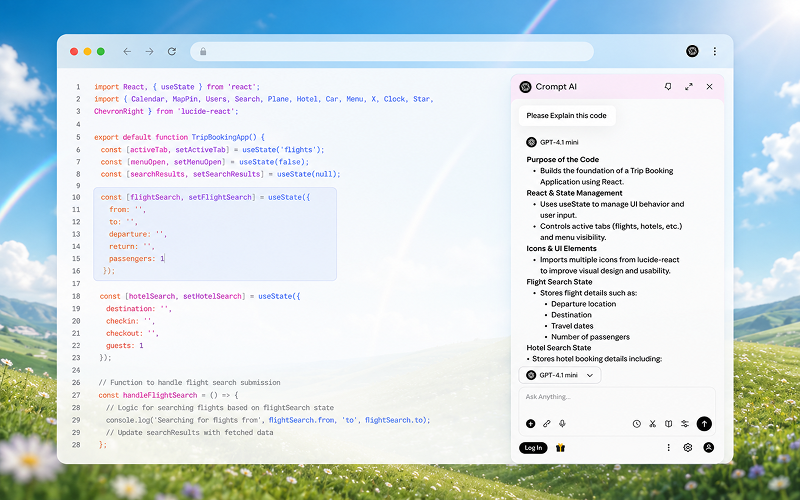Click the 'Stores hotel booking details including:' bullet

[x=597, y=359]
